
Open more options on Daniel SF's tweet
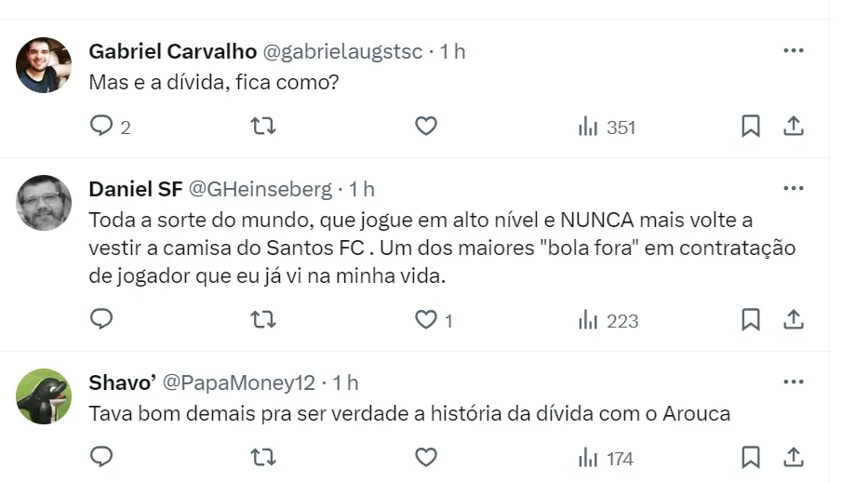pyautogui.click(x=793, y=189)
